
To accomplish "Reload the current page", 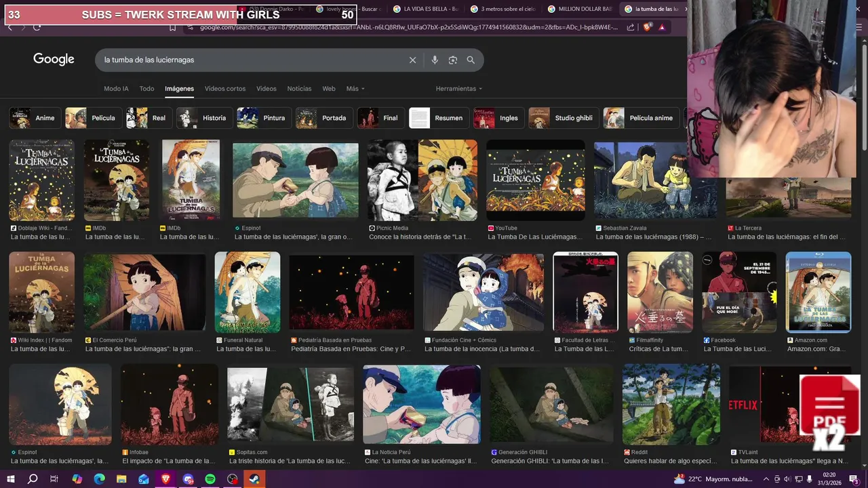I will (37, 27).
